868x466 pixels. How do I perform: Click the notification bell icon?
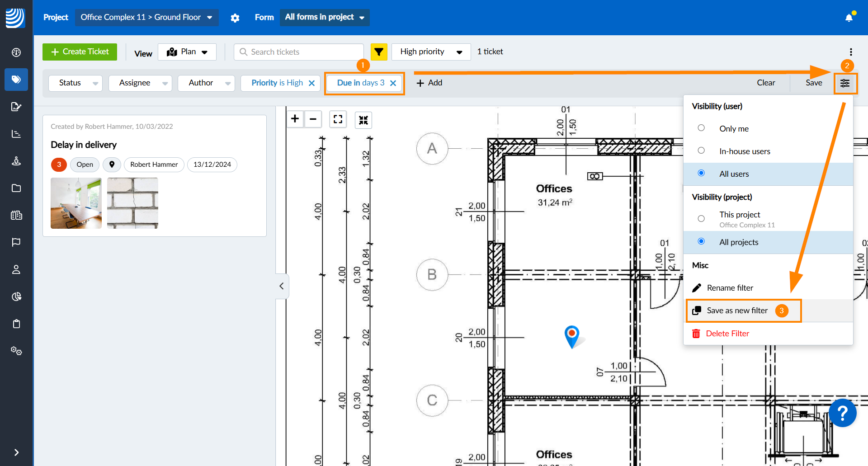(x=849, y=18)
